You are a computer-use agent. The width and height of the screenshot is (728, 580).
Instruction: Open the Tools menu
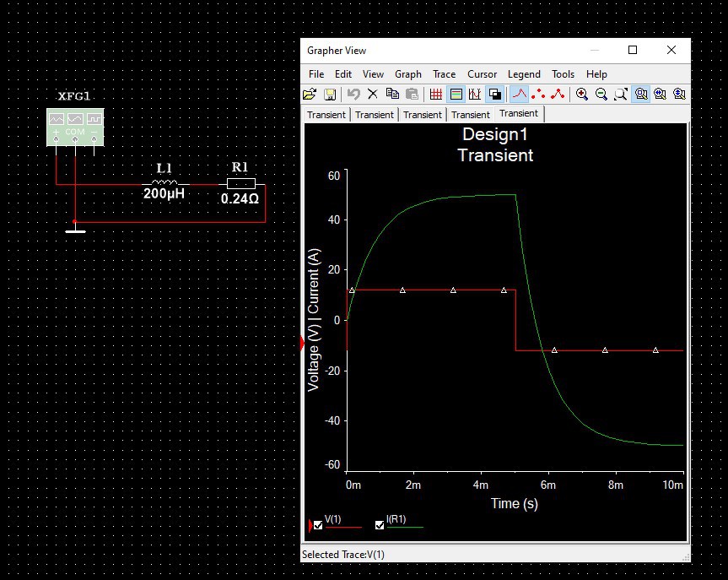[x=563, y=74]
